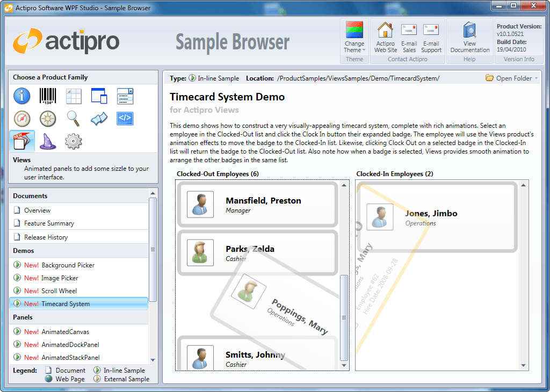Click the folder icon beside Open Folder

click(x=489, y=78)
